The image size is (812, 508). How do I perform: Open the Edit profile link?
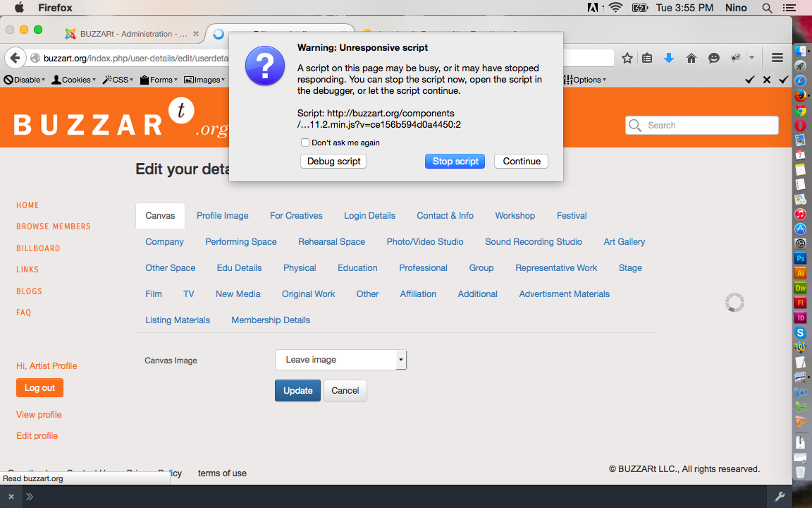(37, 436)
